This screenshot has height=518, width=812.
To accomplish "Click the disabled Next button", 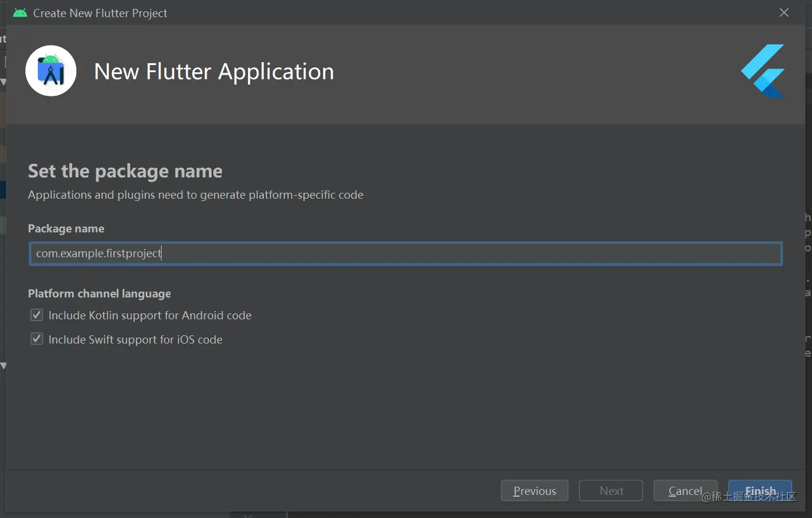I will (611, 491).
